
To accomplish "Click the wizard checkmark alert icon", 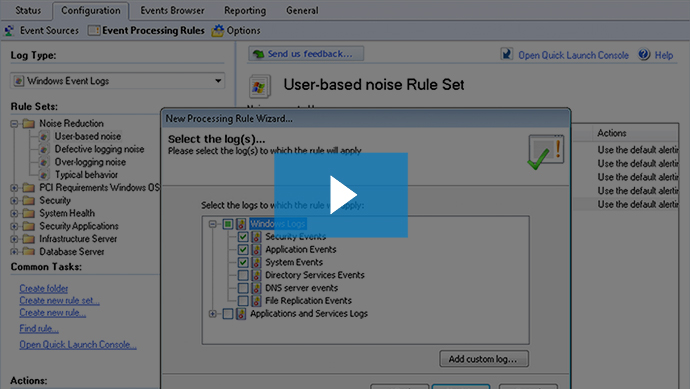I will click(x=545, y=152).
